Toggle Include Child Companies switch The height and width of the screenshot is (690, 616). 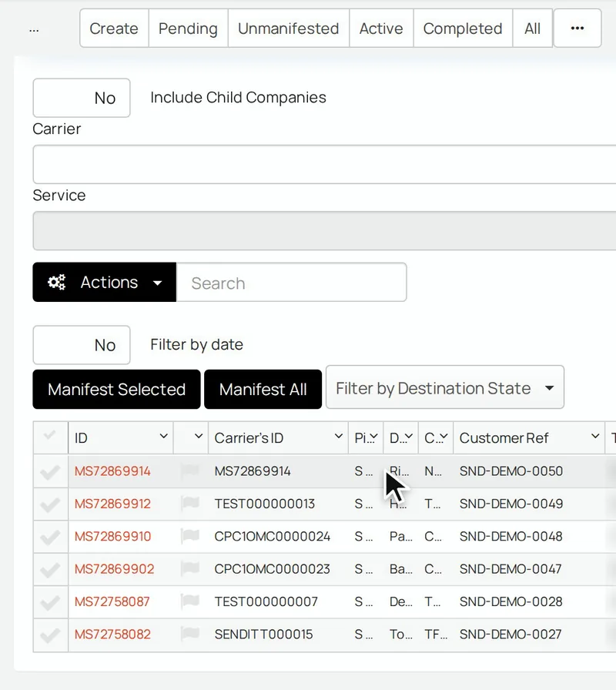[x=82, y=98]
